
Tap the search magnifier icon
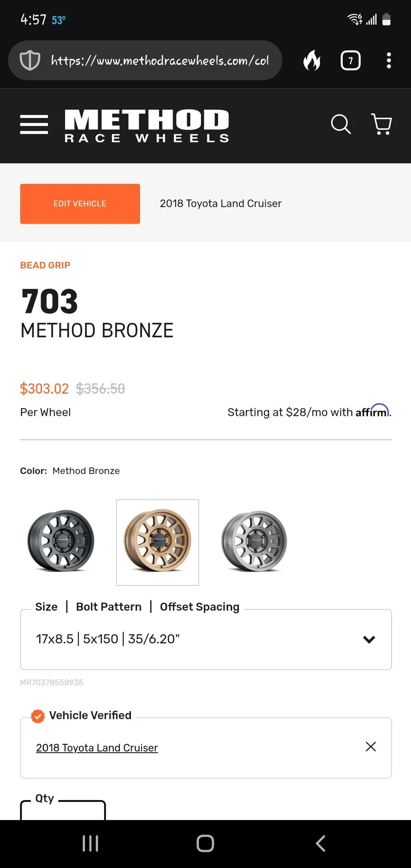[341, 124]
